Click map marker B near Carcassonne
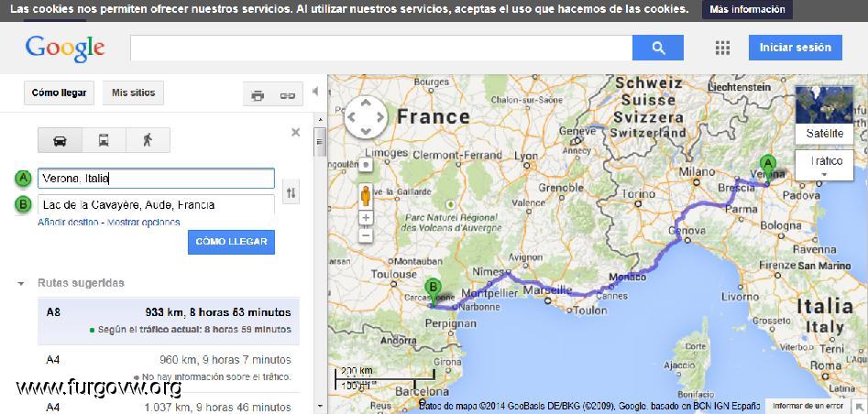 pos(433,291)
